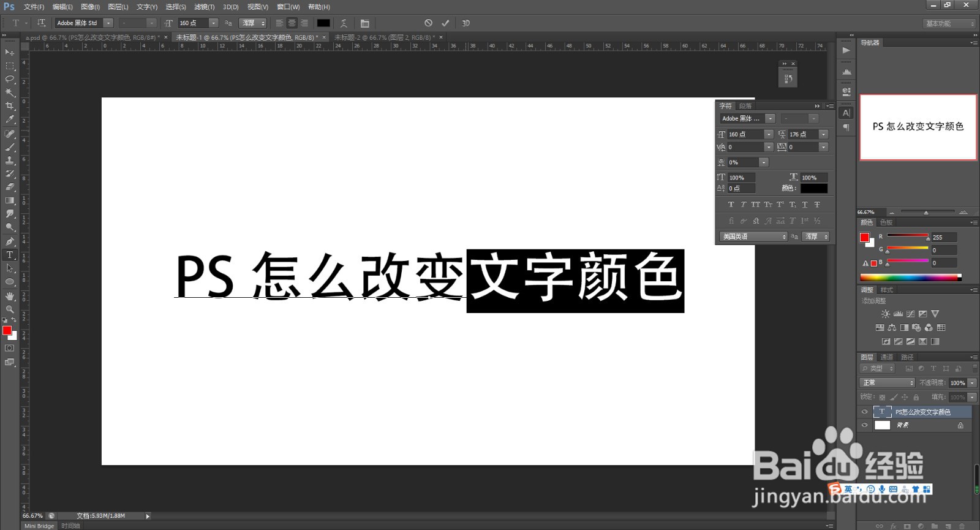The width and height of the screenshot is (980, 530).
Task: Switch to the 段落 panel tab
Action: [x=745, y=106]
